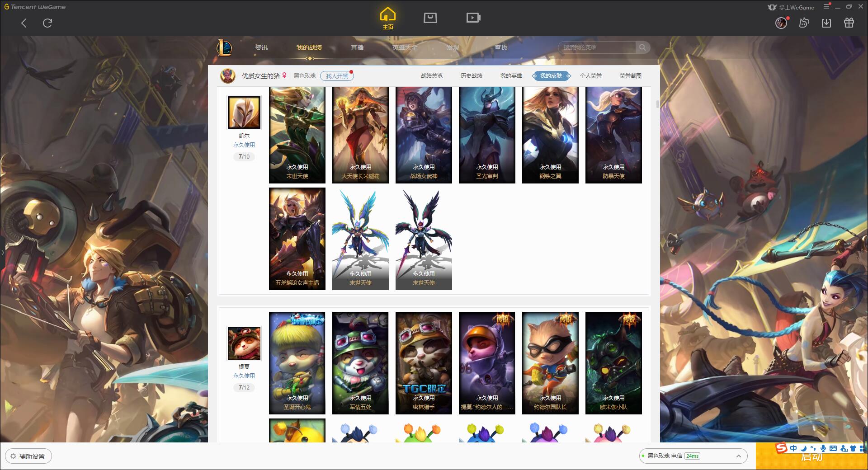This screenshot has height=470, width=868.
Task: Click the League of Legends logo icon
Action: tap(225, 47)
